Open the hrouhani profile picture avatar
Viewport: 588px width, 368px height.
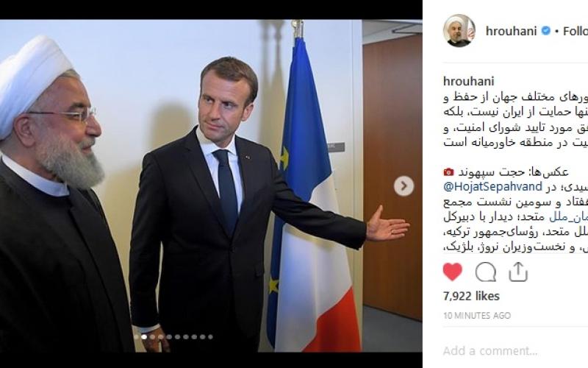(459, 31)
